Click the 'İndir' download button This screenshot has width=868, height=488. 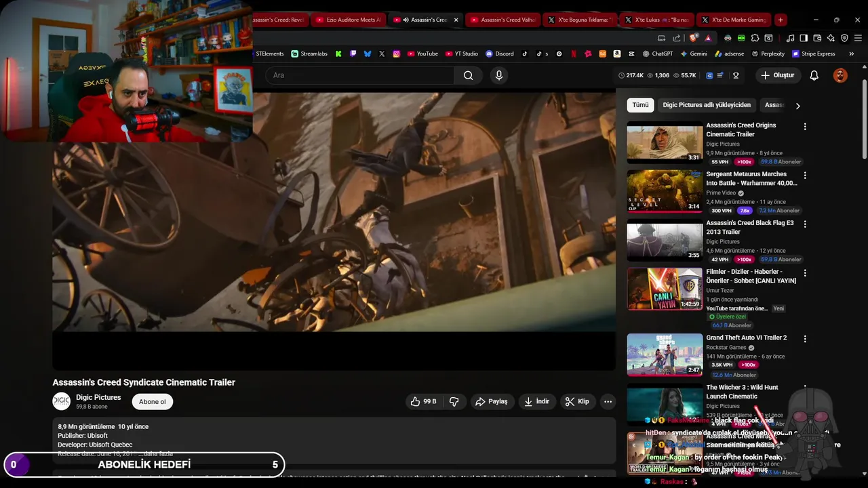click(536, 401)
